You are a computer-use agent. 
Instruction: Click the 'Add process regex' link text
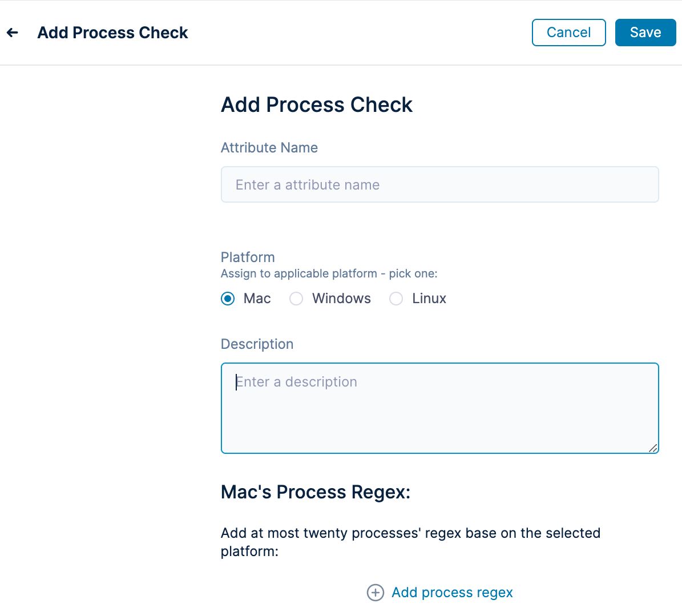click(452, 592)
